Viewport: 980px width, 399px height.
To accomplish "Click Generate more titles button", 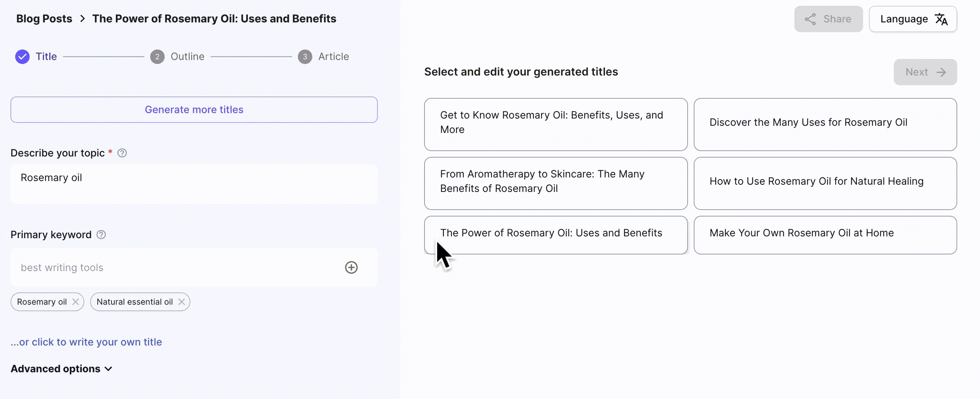I will (194, 110).
